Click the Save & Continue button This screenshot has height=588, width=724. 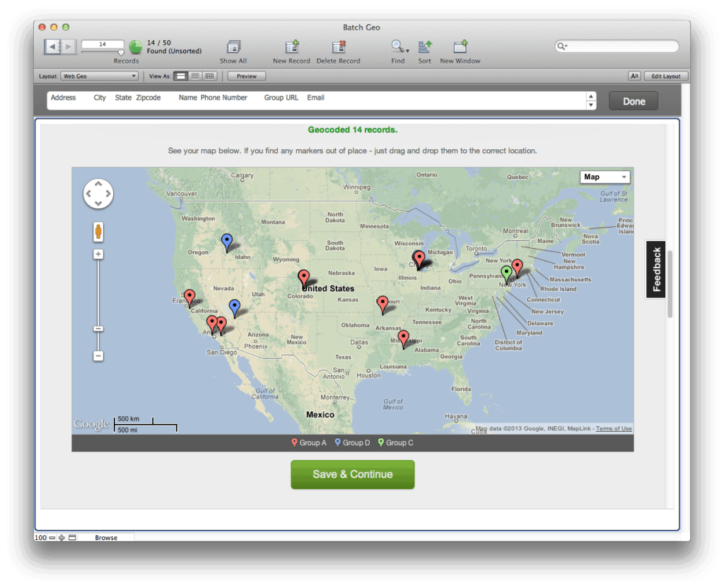352,474
